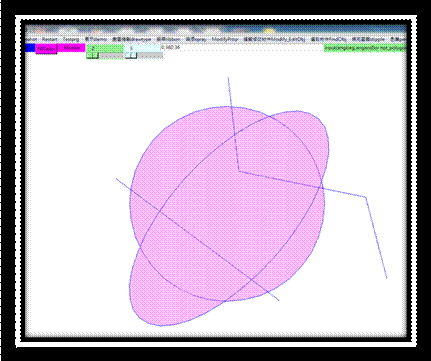Viewport: 431px width, 361px height.
Task: Click the second magenta color button
Action: (x=72, y=48)
